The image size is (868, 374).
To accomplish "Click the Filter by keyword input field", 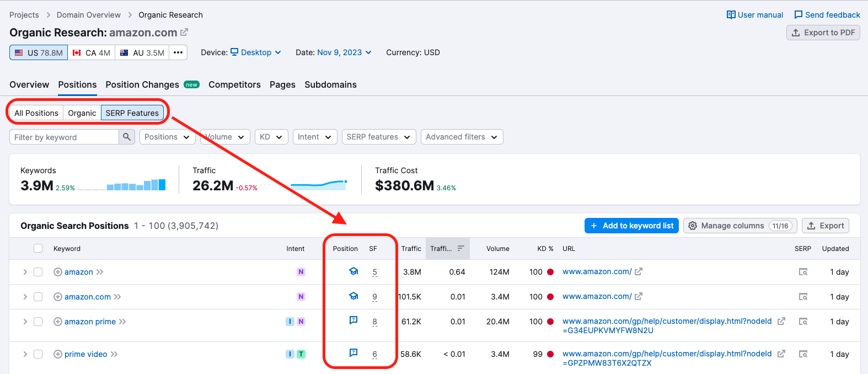I will tap(64, 137).
